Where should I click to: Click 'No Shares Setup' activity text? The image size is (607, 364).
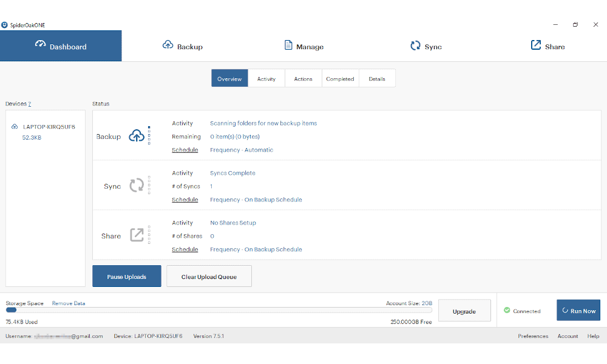233,223
